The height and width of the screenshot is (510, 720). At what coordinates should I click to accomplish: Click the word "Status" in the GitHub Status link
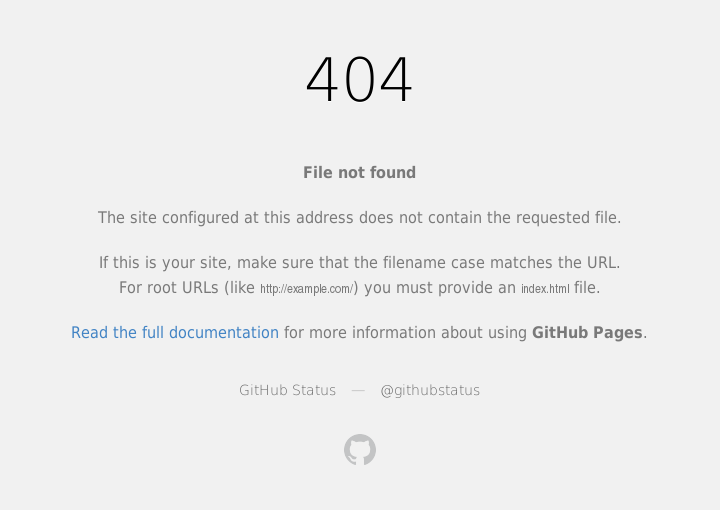tap(314, 391)
